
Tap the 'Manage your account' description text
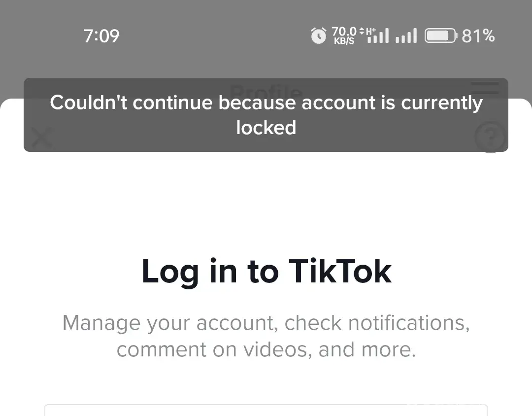point(266,323)
